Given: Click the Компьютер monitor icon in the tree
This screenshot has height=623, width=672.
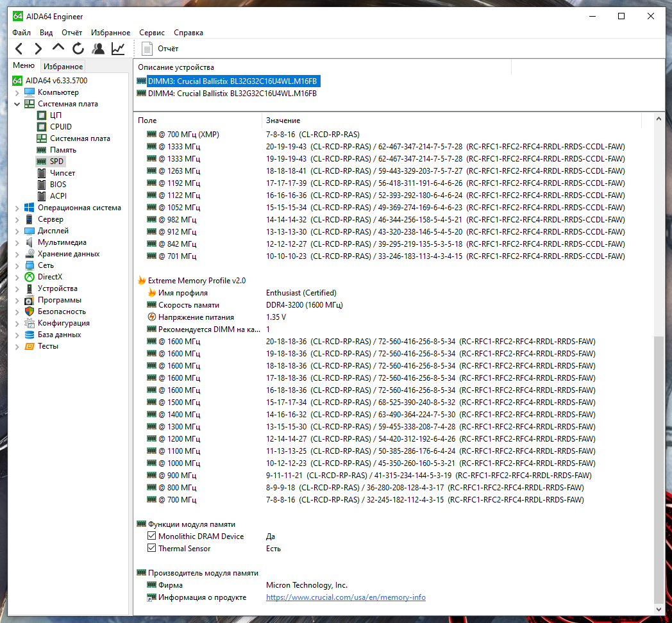Looking at the screenshot, I should pyautogui.click(x=29, y=92).
